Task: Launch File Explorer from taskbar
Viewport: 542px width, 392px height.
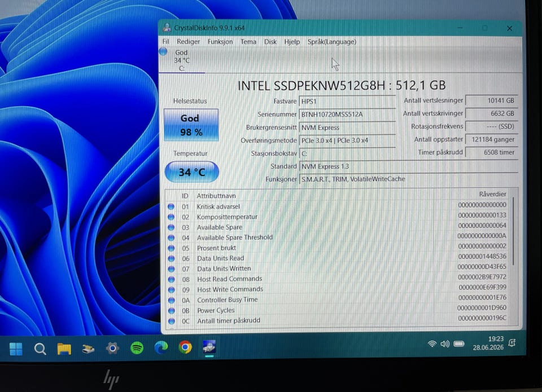Action: click(x=64, y=349)
